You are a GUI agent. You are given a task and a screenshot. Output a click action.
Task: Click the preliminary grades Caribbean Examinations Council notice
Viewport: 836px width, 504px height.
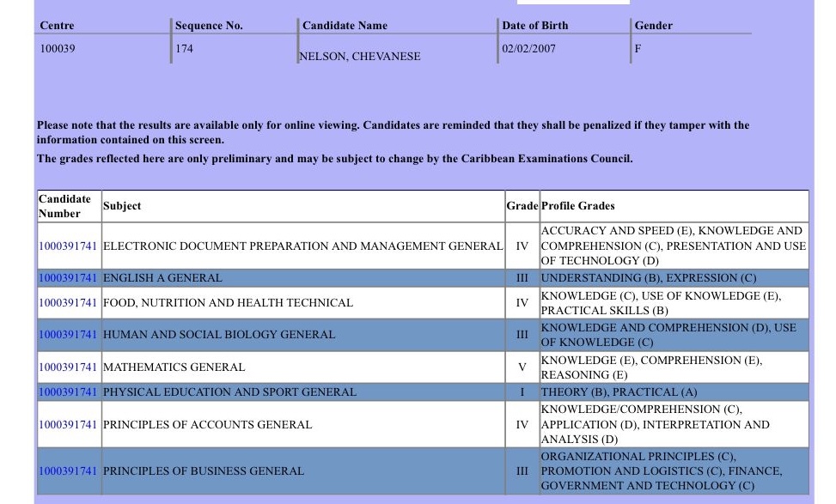(x=335, y=159)
